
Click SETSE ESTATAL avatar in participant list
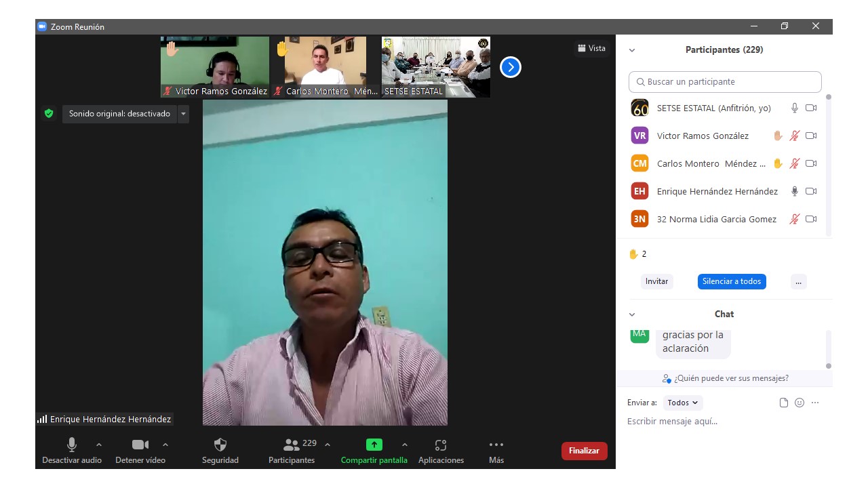(x=639, y=108)
